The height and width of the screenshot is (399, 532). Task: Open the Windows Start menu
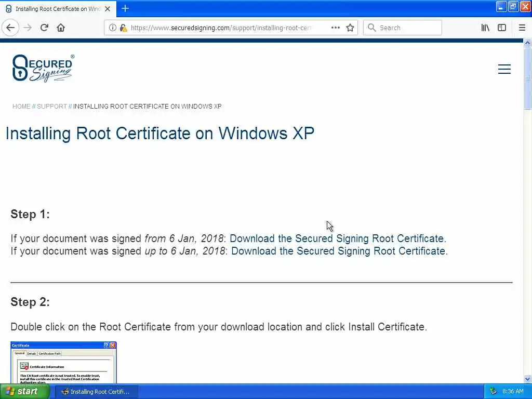tap(25, 392)
